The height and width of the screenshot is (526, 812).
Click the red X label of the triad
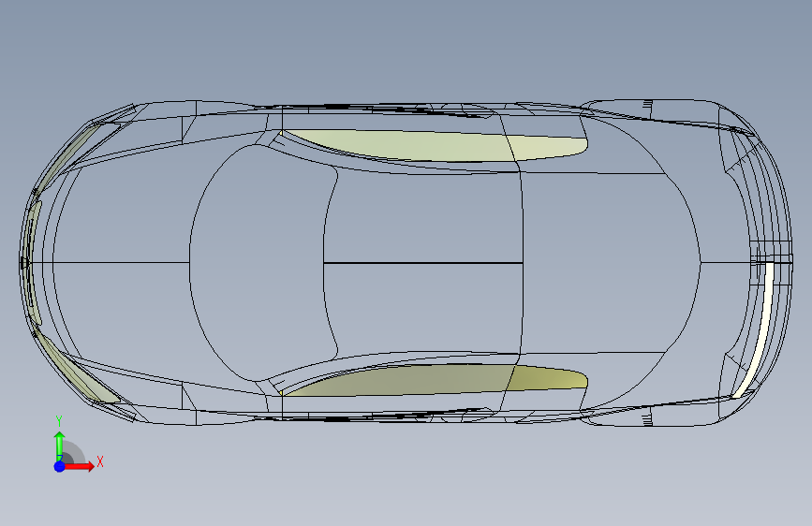point(100,461)
